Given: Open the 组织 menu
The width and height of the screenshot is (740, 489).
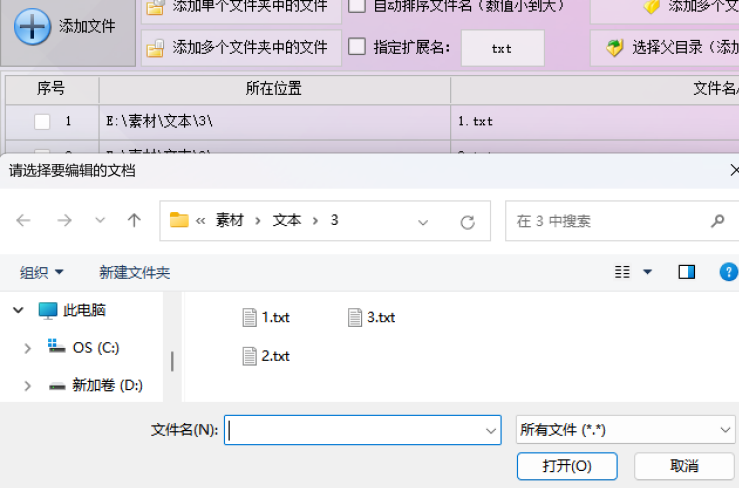Looking at the screenshot, I should (x=41, y=272).
